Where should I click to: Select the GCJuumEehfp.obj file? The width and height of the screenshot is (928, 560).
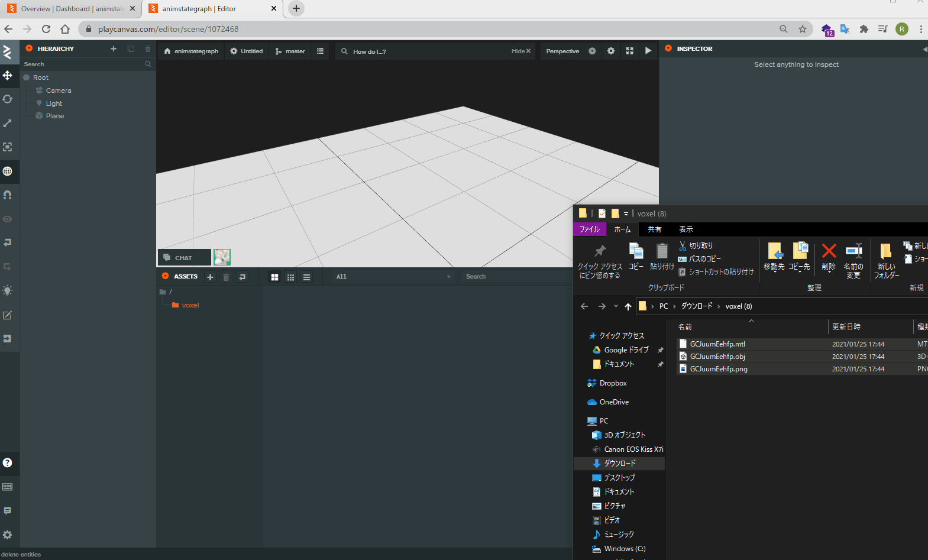[717, 357]
